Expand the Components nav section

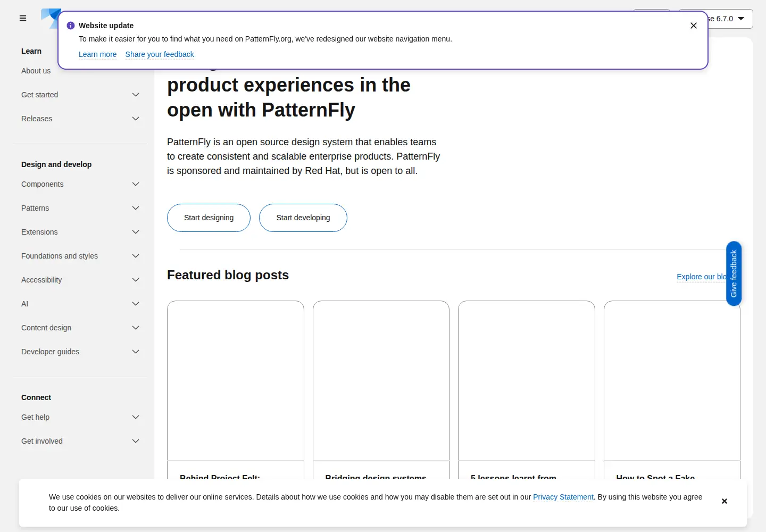(x=80, y=184)
